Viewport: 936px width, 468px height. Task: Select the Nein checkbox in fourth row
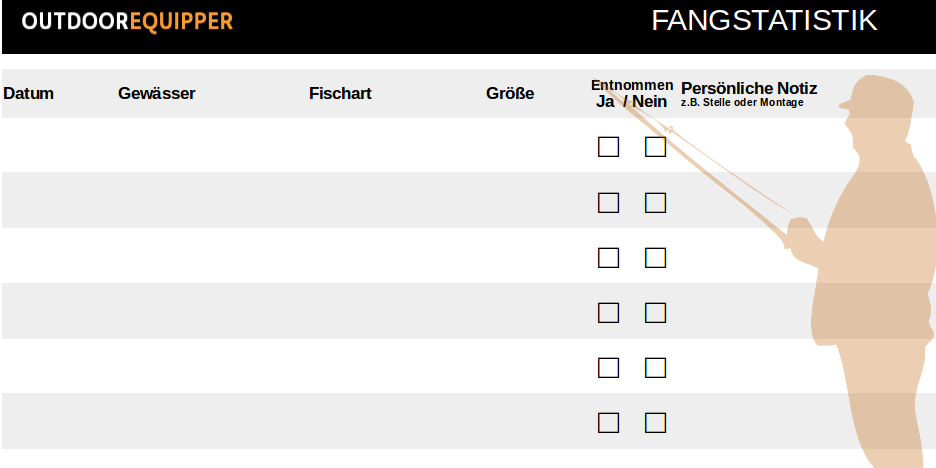655,313
